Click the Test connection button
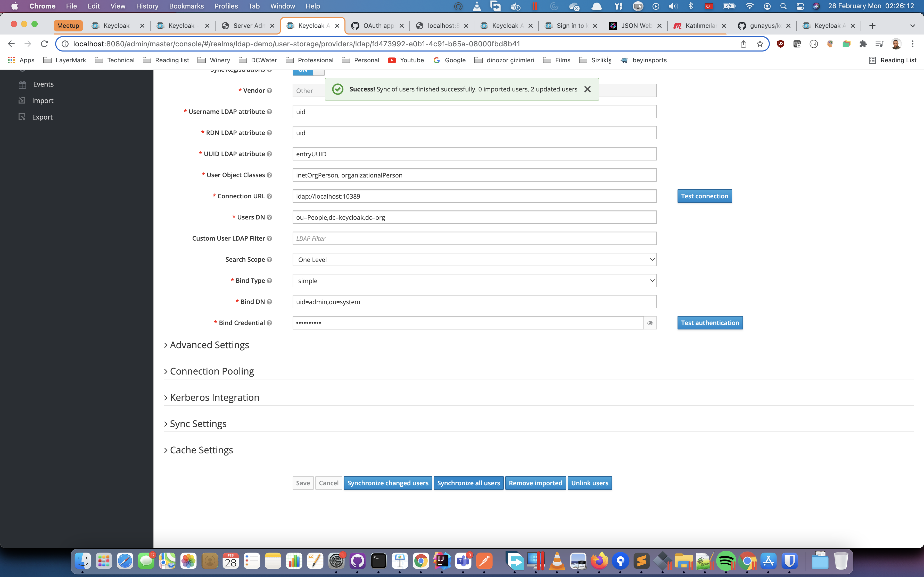 704,196
